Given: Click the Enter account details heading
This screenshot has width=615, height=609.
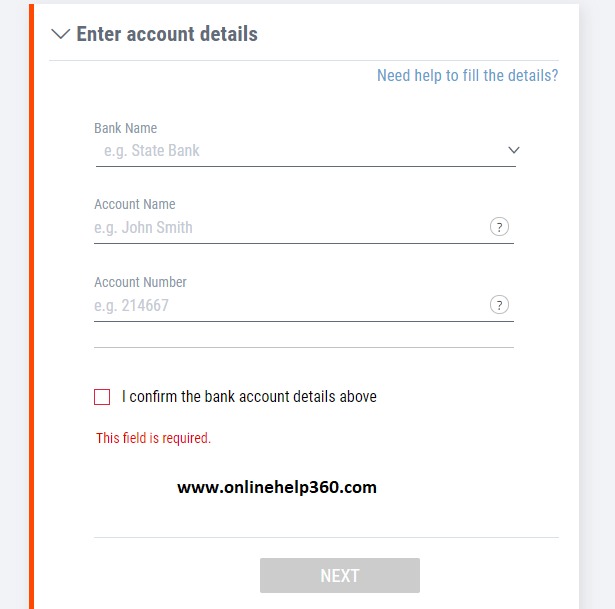Looking at the screenshot, I should 167,34.
